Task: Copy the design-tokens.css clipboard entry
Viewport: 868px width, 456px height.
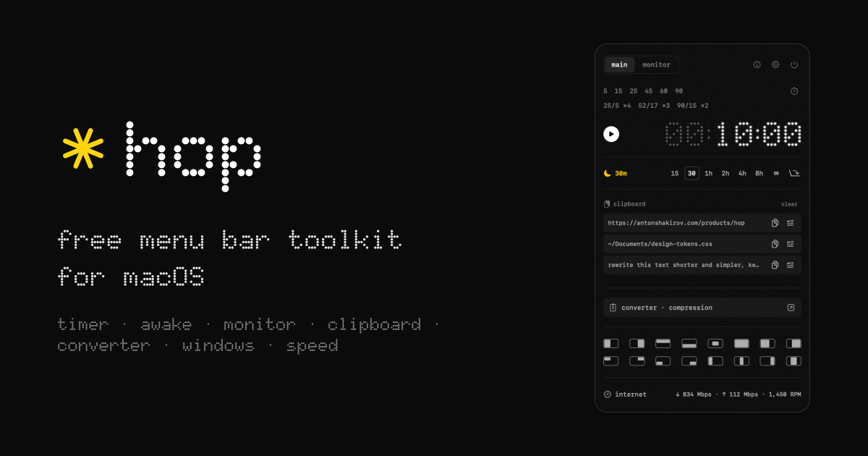Action: pyautogui.click(x=775, y=244)
